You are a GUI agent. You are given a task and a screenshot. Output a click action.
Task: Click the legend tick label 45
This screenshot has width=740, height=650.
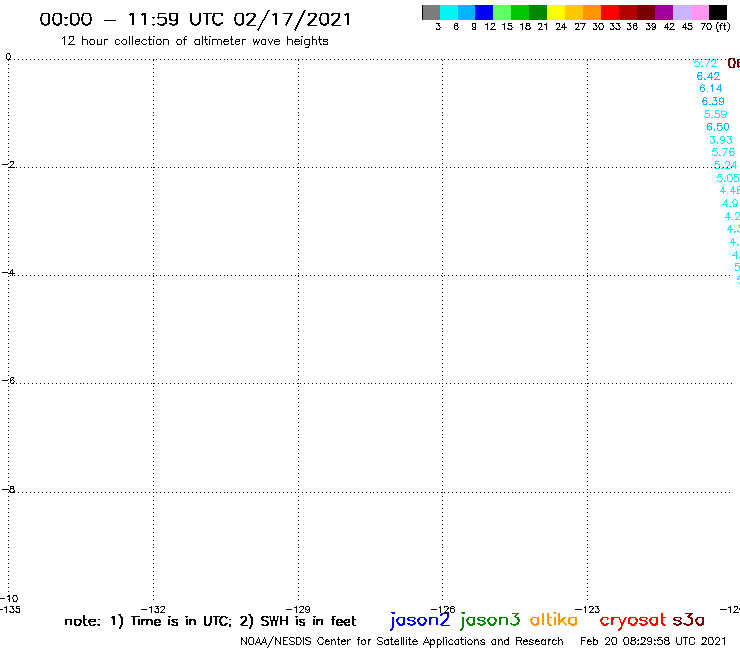coord(688,27)
